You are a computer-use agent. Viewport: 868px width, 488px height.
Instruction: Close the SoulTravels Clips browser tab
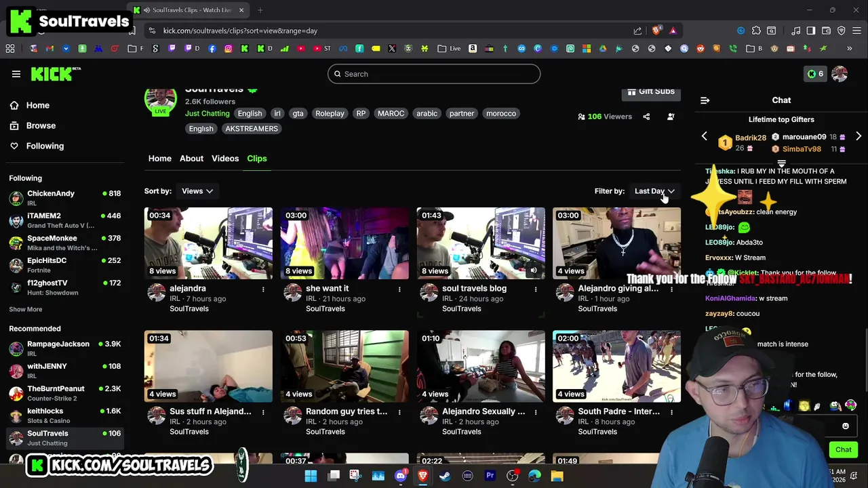241,10
